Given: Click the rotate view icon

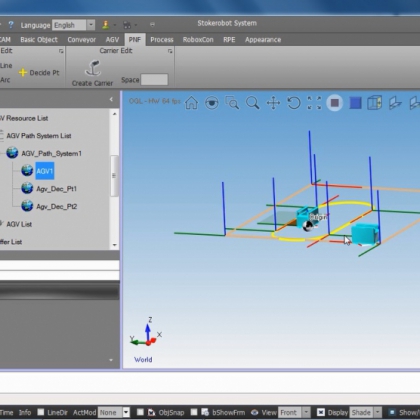Looking at the screenshot, I should tap(294, 103).
